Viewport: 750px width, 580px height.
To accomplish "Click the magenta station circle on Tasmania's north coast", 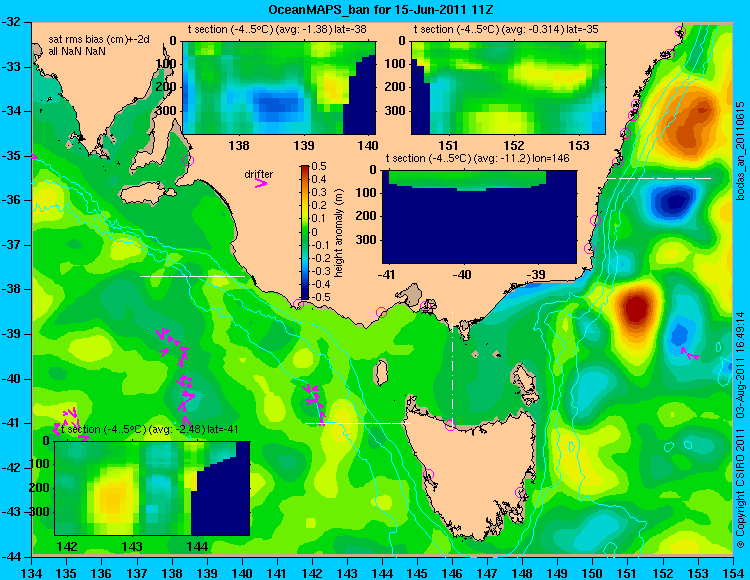I will tap(450, 425).
